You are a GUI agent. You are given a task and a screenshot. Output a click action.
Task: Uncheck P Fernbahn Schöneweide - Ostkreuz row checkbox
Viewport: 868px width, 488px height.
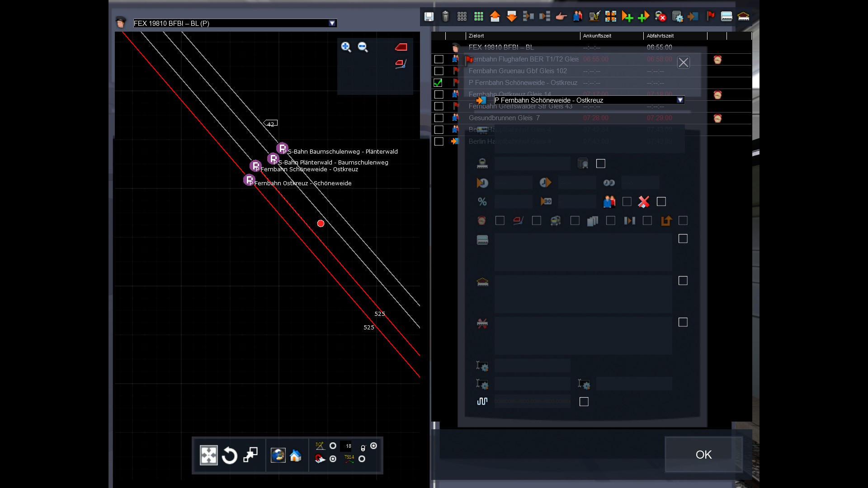click(438, 83)
